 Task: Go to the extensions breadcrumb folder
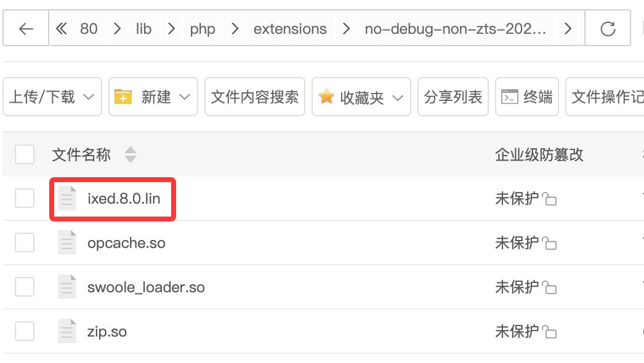click(x=290, y=29)
